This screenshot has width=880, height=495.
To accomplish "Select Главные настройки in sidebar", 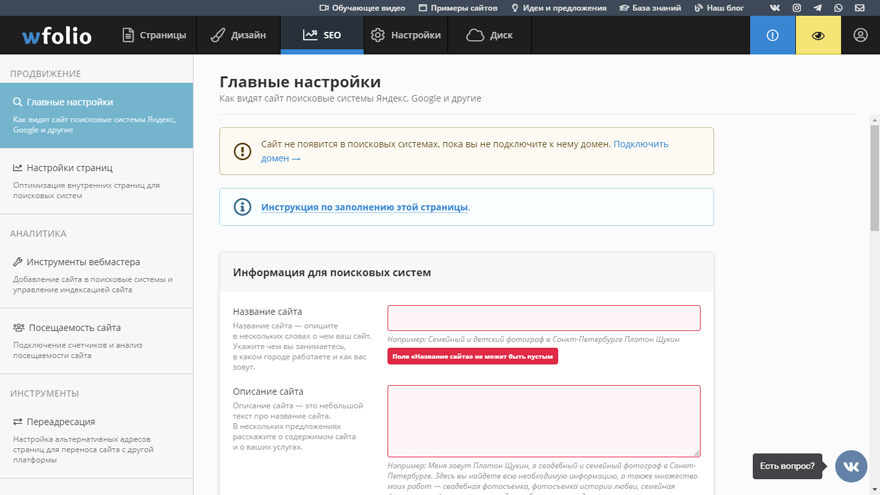I will pos(97,116).
